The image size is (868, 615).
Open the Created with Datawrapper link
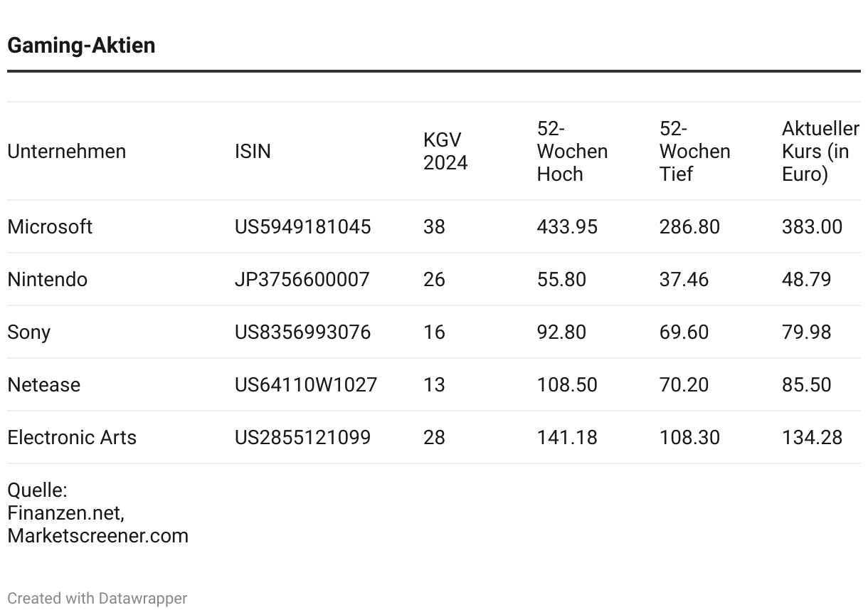click(97, 598)
